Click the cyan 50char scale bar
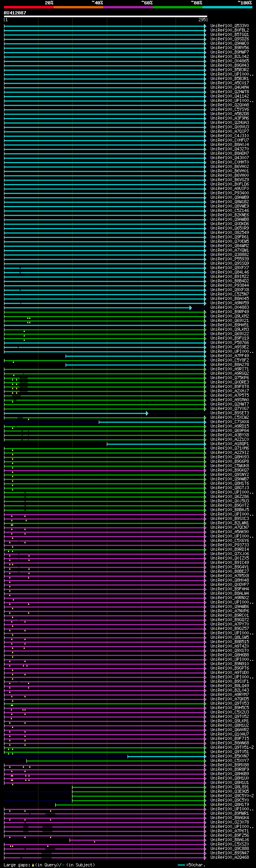The width and height of the screenshot is (256, 868). (182, 865)
